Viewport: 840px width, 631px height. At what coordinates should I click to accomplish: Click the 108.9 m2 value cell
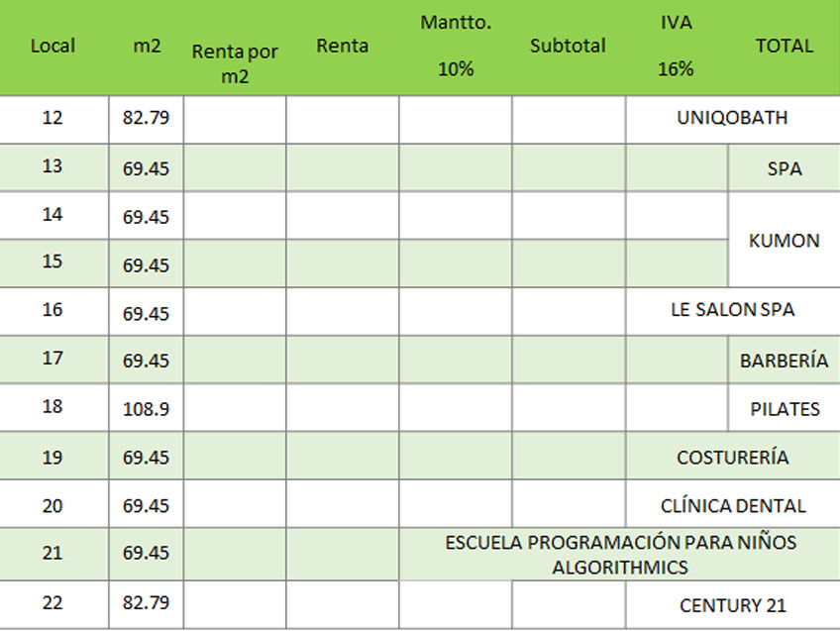146,408
